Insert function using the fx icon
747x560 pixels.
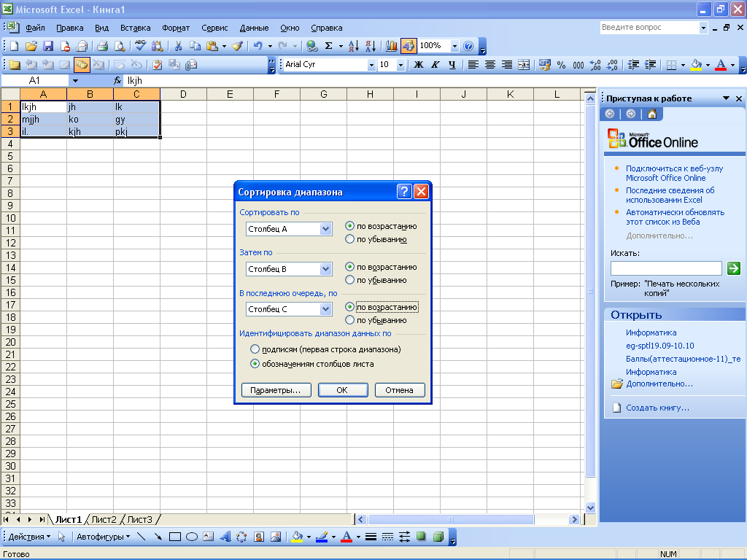[117, 80]
